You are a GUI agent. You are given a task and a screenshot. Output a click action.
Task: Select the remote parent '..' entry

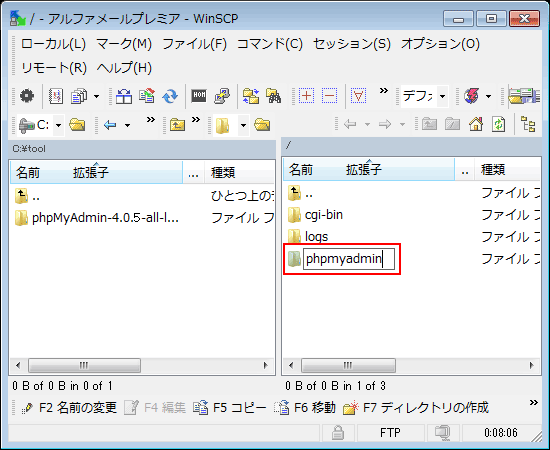300,193
